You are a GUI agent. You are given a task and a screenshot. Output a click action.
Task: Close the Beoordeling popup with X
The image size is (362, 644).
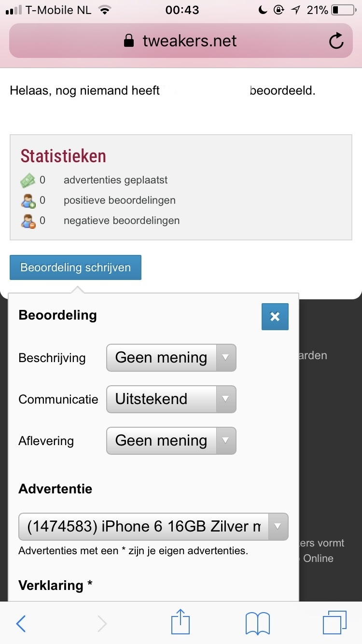275,317
